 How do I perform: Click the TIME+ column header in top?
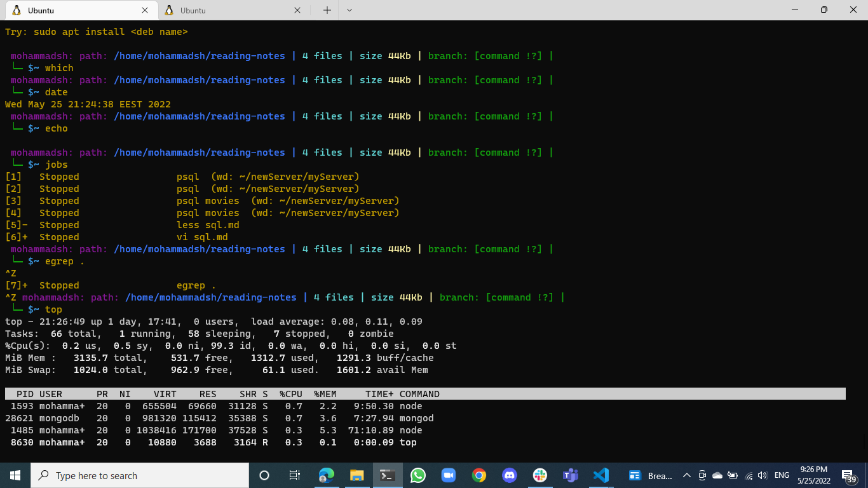coord(379,394)
